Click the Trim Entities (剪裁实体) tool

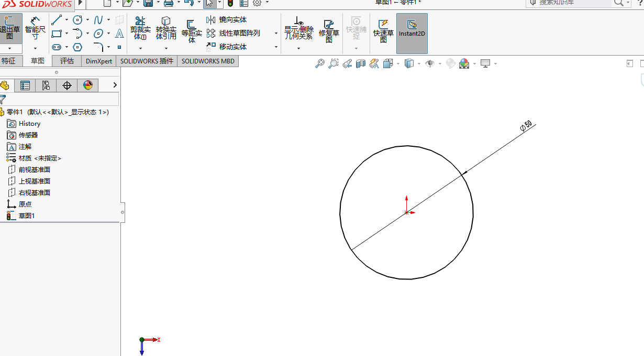[x=140, y=28]
